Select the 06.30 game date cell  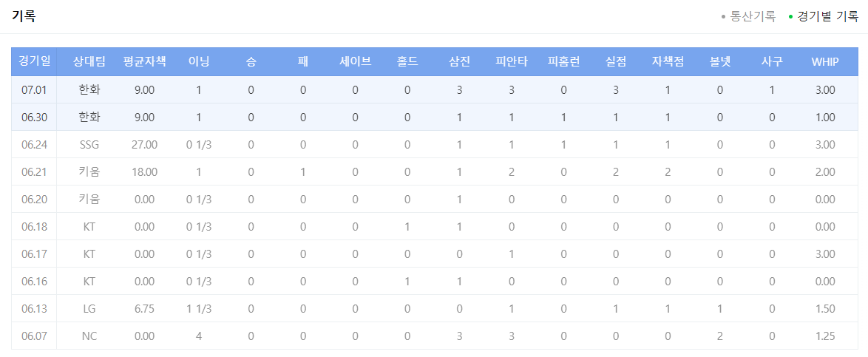34,117
